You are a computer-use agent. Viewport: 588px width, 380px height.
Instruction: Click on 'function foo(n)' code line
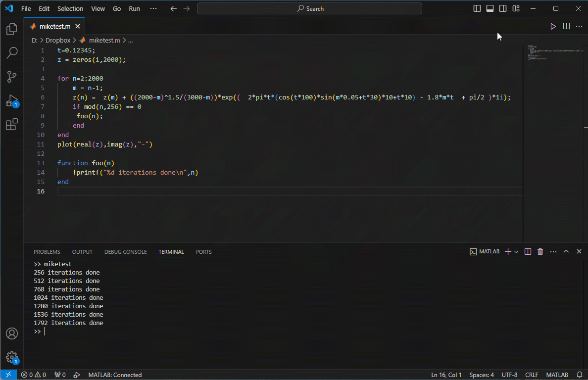[x=86, y=163]
